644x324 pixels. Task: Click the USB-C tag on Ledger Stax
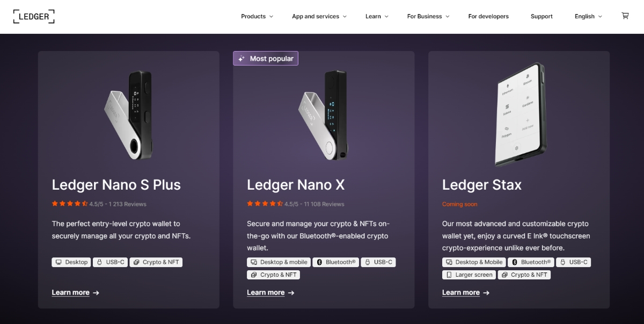(574, 262)
